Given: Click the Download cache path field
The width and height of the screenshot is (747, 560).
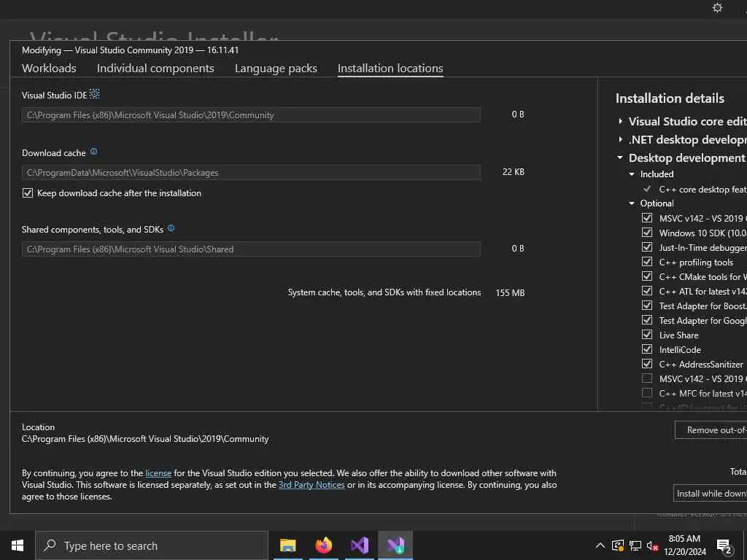Looking at the screenshot, I should 251,172.
